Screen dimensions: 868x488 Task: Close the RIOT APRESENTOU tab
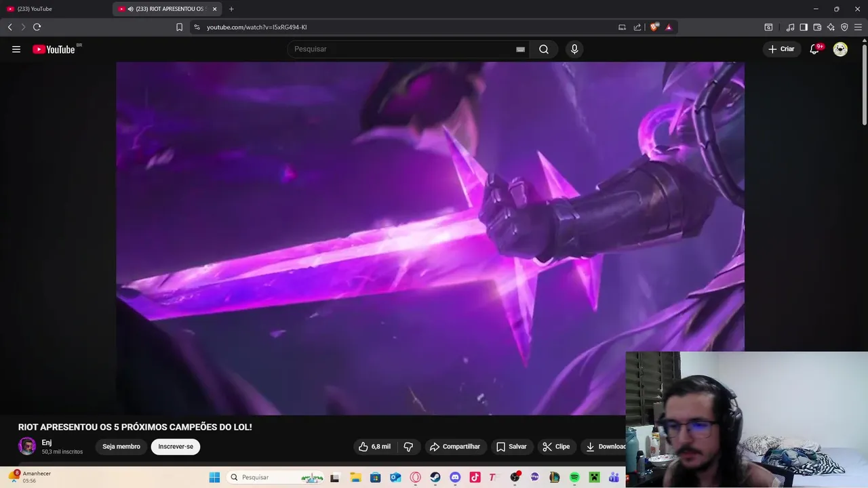click(215, 9)
